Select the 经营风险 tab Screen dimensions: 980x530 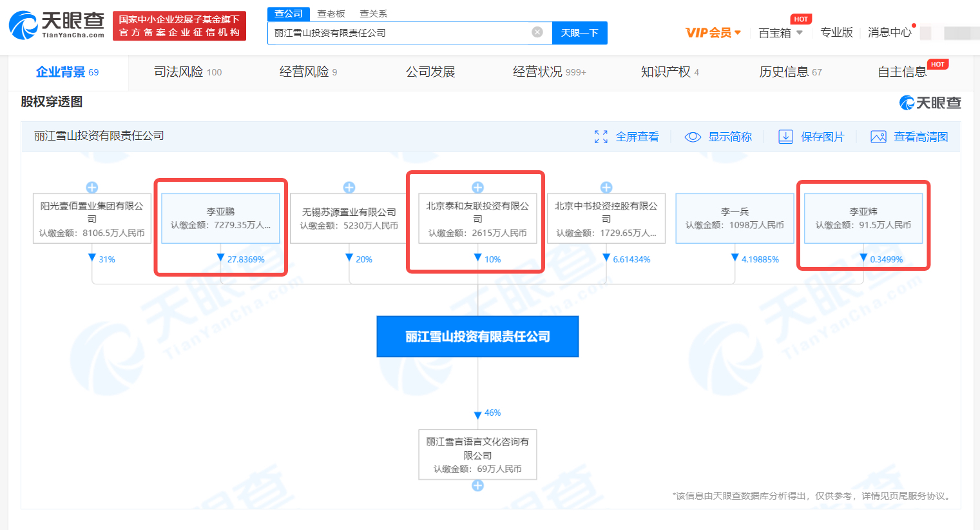coord(308,72)
